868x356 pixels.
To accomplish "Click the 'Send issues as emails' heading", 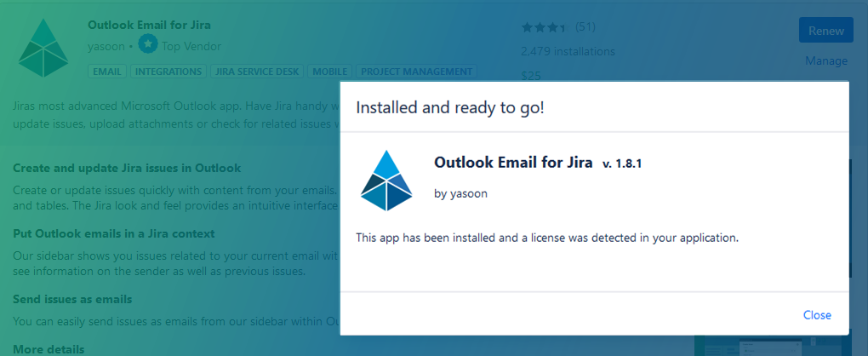I will [x=72, y=299].
